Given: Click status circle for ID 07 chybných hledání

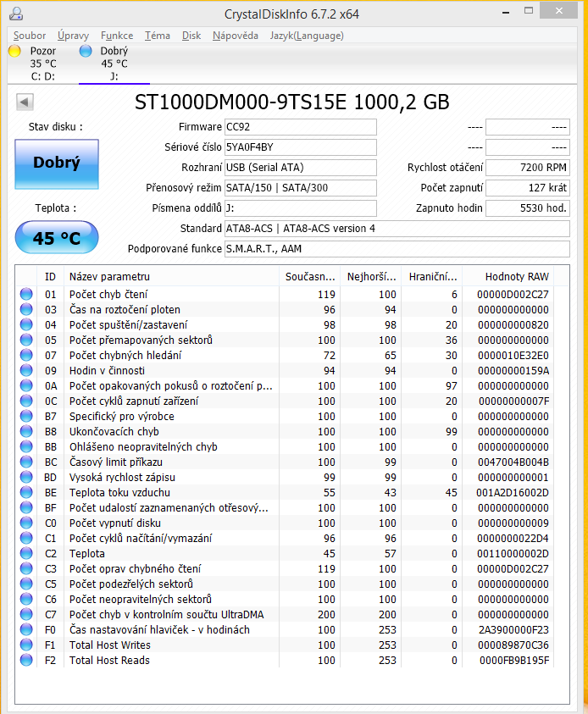Looking at the screenshot, I should click(x=26, y=355).
